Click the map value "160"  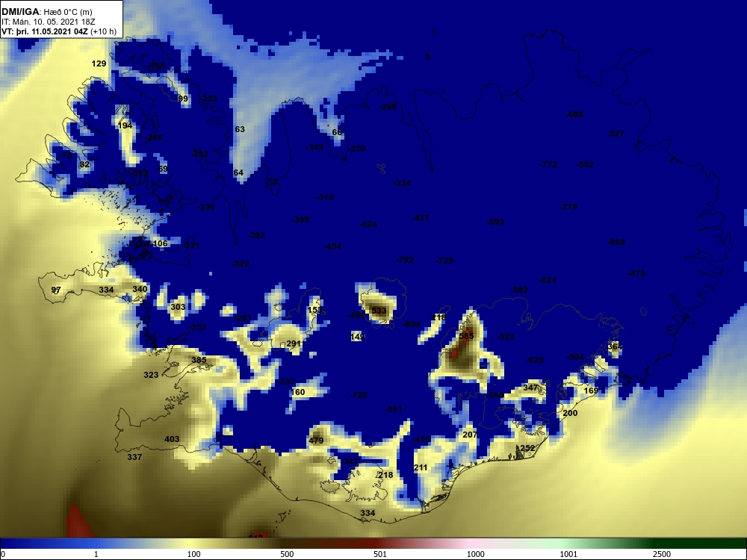[298, 393]
